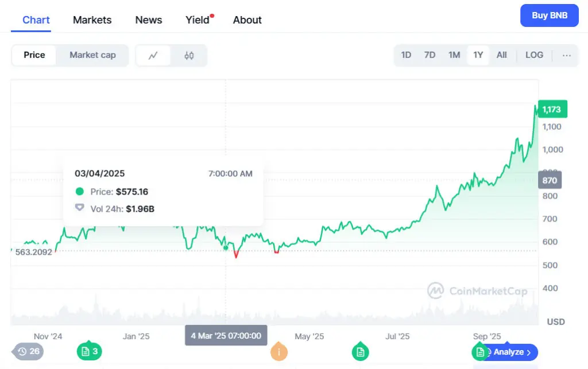Open the Yield menu item
Viewport: 588px width, 369px height.
[197, 20]
